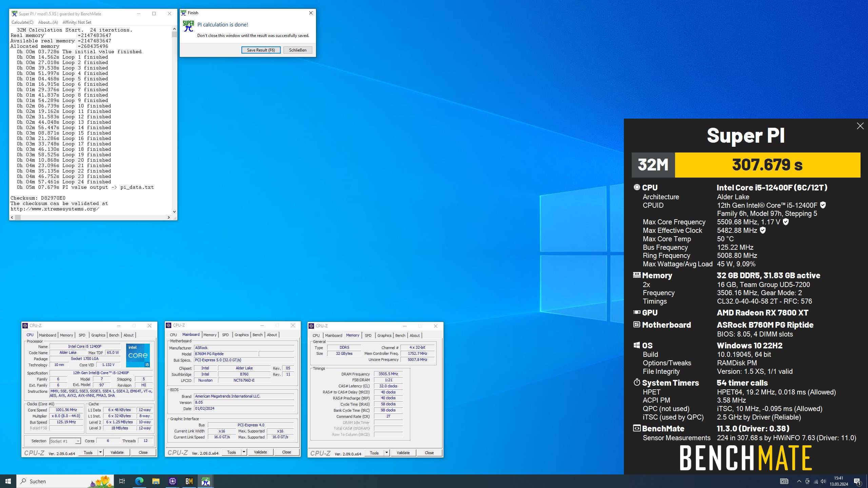Image resolution: width=868 pixels, height=488 pixels.
Task: Expand Tools dropdown arrow in Memory CPU-Z window
Action: pyautogui.click(x=387, y=453)
